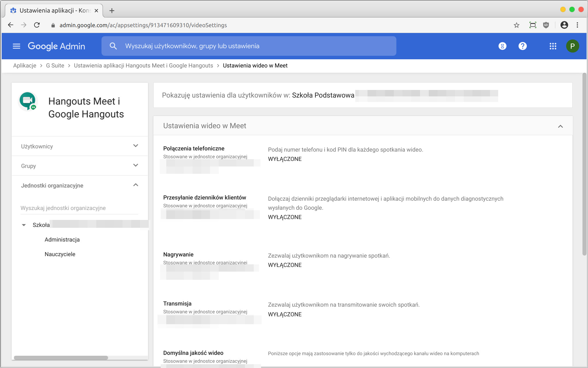This screenshot has height=368, width=588.
Task: Open a new browser tab
Action: pyautogui.click(x=112, y=11)
